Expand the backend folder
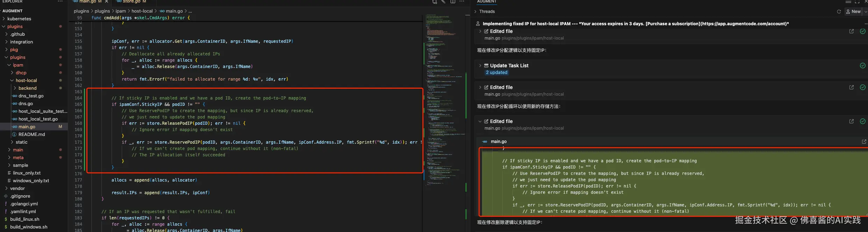Viewport: 868px width, 232px height. click(x=34, y=88)
